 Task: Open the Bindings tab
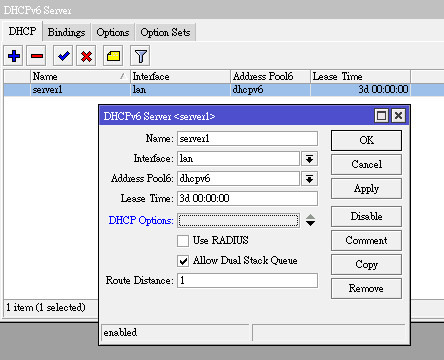(x=66, y=32)
